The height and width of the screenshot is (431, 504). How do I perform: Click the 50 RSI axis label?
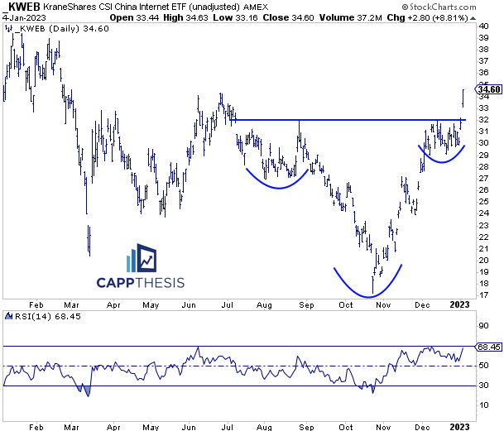click(x=483, y=366)
